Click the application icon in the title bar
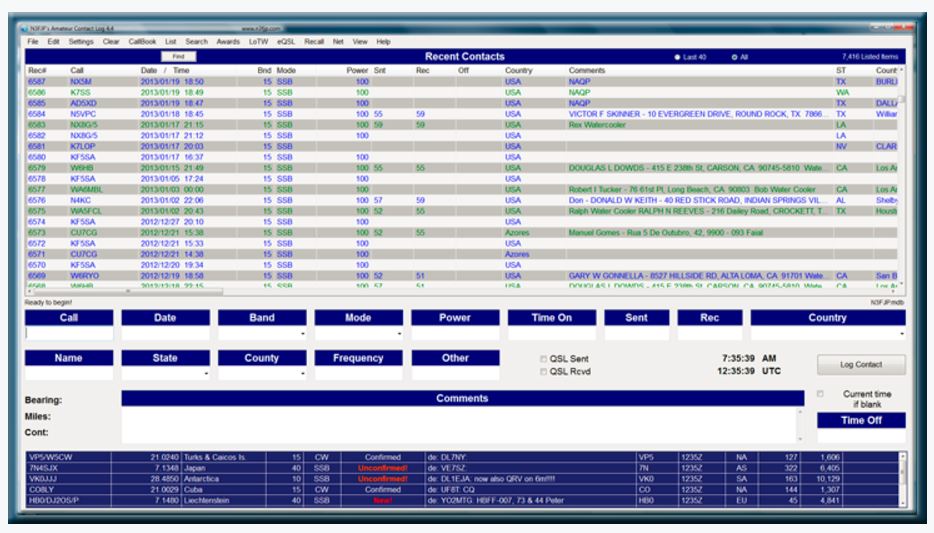The image size is (934, 533). coord(24,28)
